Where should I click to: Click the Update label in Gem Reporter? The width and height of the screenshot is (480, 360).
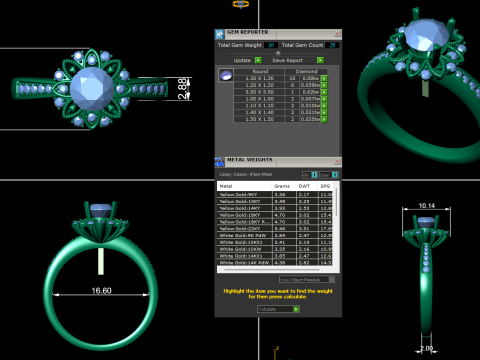click(x=242, y=60)
